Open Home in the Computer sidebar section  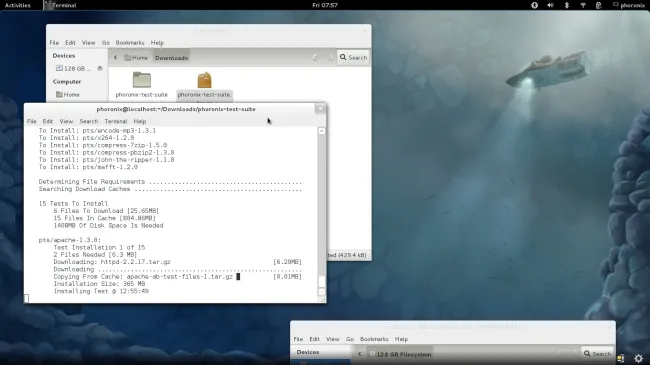point(68,95)
